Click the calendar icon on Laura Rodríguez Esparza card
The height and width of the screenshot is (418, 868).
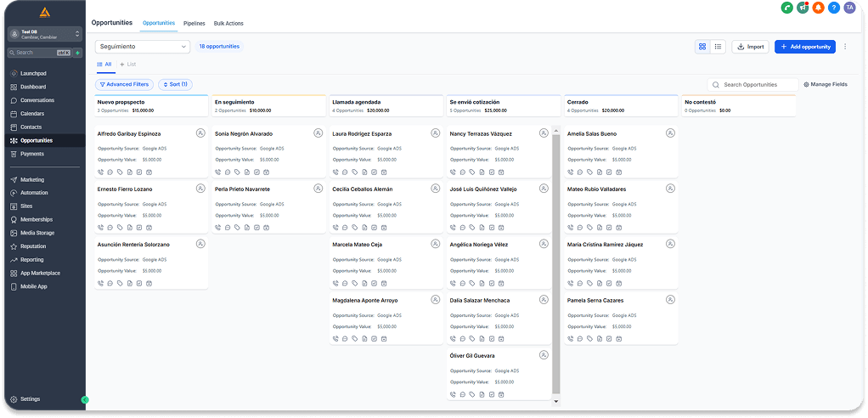(x=383, y=172)
